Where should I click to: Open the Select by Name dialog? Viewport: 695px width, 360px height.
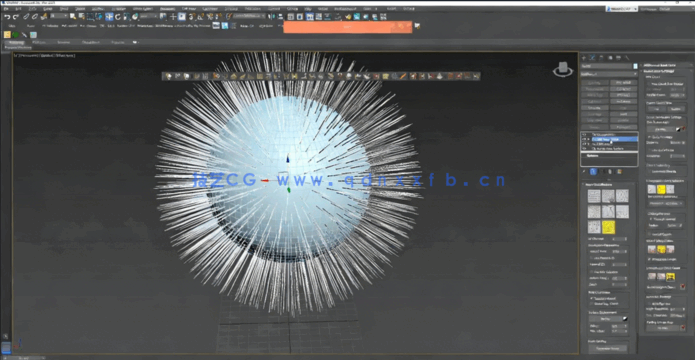pyautogui.click(x=81, y=17)
